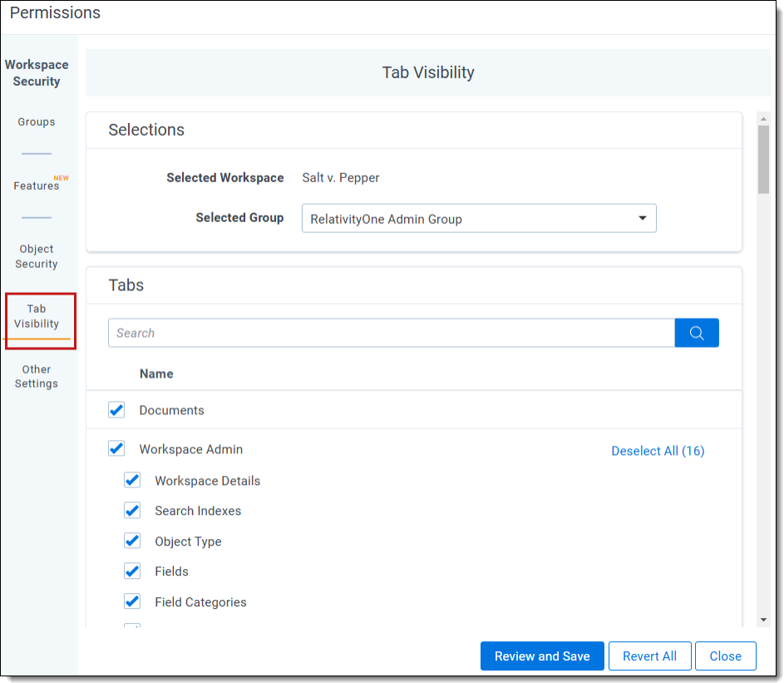Uncheck Search Indexes visibility
The image size is (784, 683).
[131, 510]
